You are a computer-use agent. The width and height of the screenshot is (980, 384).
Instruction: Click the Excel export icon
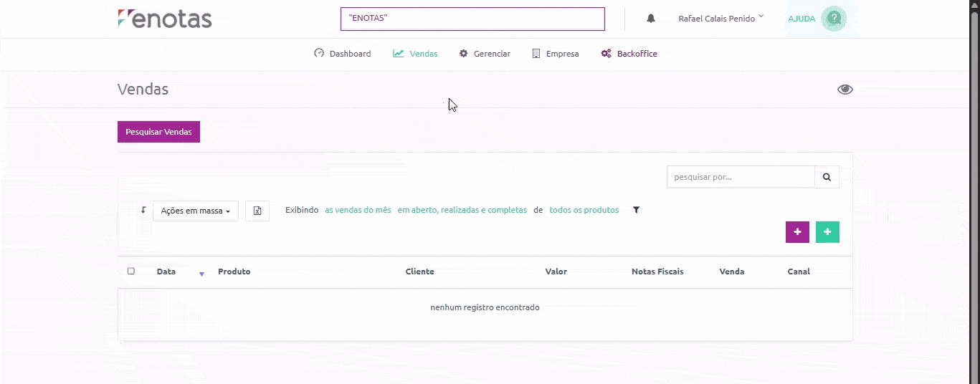[257, 211]
